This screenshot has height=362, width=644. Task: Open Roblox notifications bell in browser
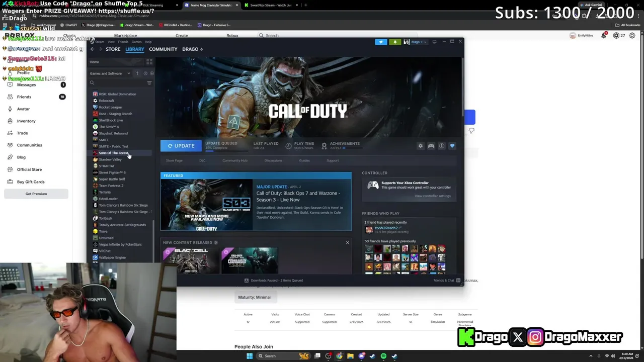pos(604,36)
